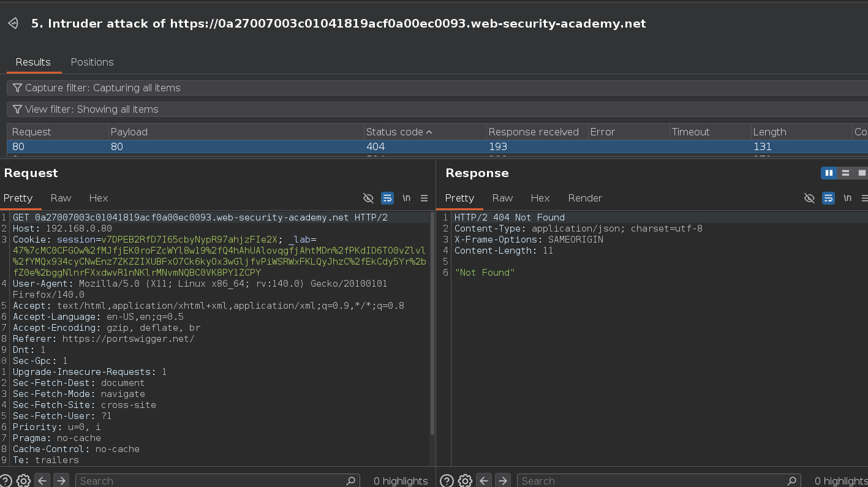The image size is (868, 487).
Task: Click the Content-Length: 11 line
Action: pyautogui.click(x=504, y=251)
